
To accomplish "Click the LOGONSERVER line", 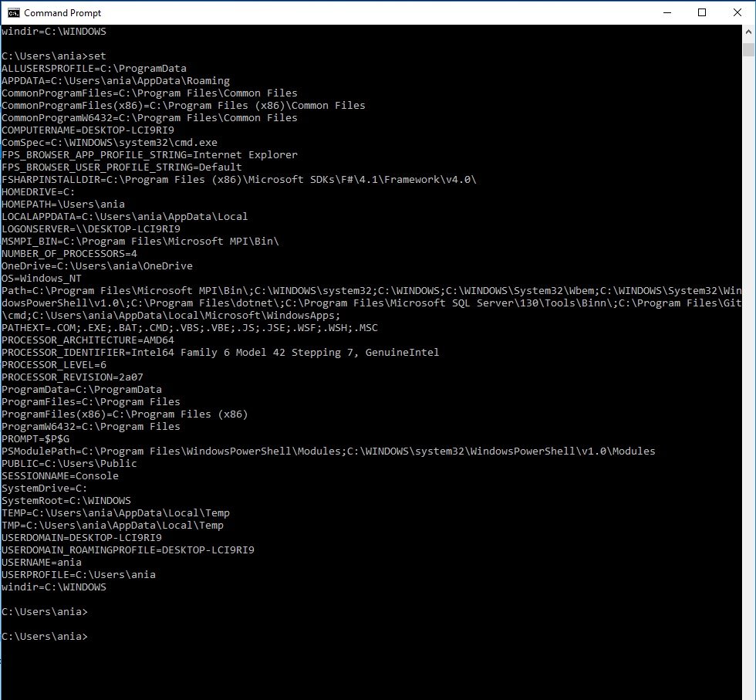I will tap(91, 229).
